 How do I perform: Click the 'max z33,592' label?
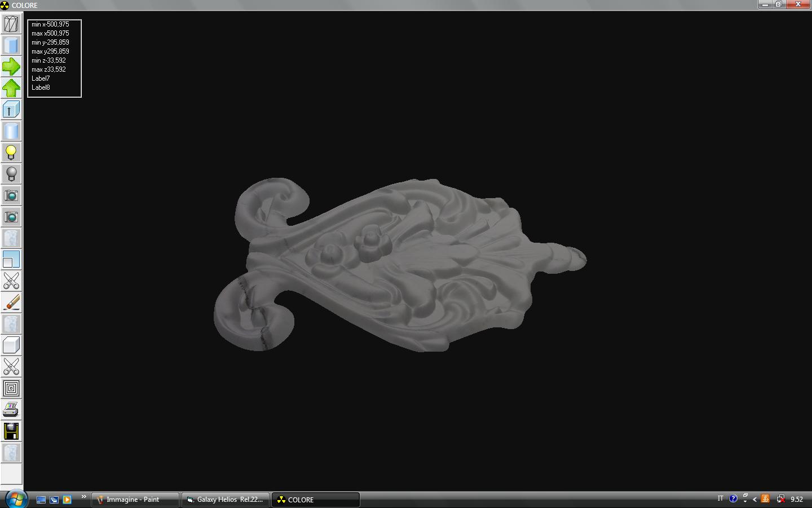(x=48, y=69)
